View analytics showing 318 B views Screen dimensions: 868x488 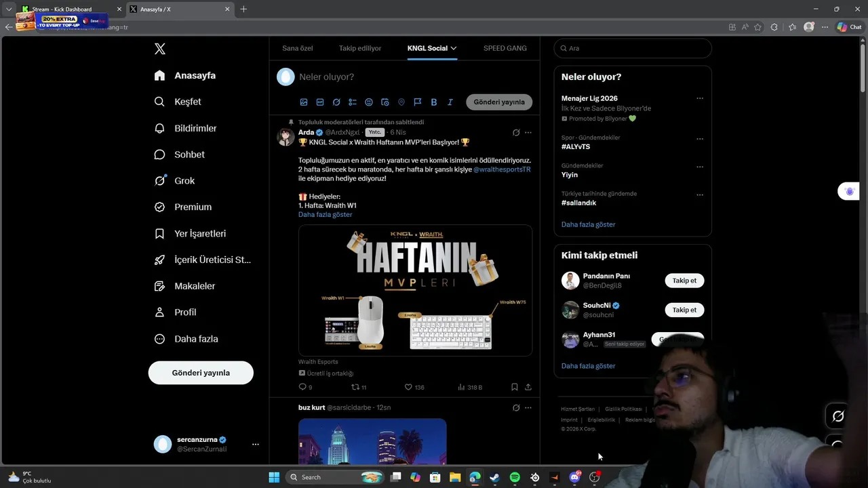click(x=470, y=387)
